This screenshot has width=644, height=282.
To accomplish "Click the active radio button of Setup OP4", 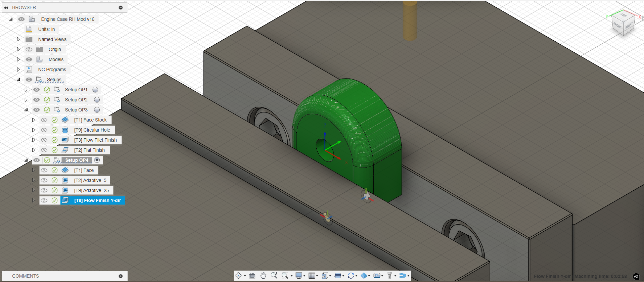I will [x=97, y=160].
